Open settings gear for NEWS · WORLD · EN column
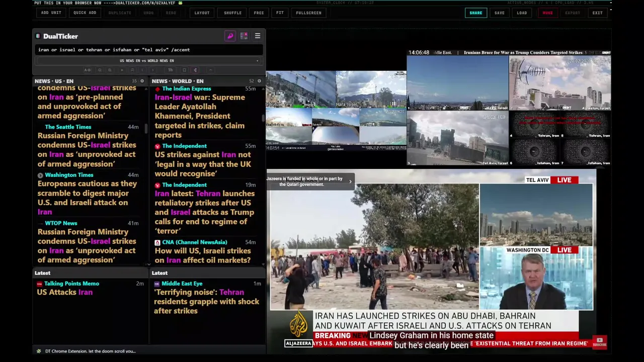This screenshot has height=362, width=644. coord(259,81)
